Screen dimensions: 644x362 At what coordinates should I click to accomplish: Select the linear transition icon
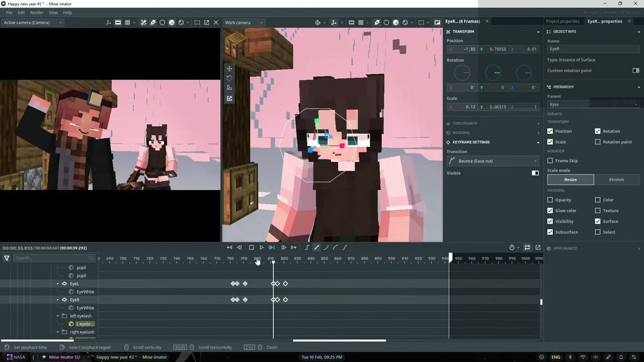tap(316, 247)
